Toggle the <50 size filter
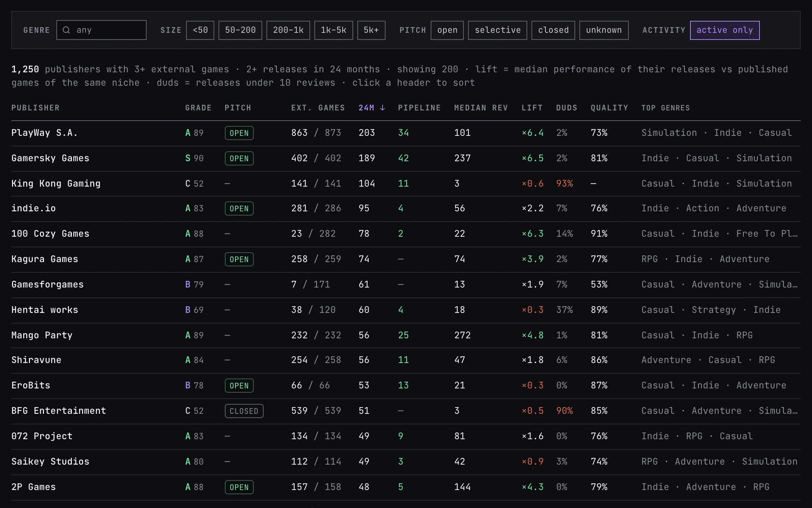 pos(200,30)
